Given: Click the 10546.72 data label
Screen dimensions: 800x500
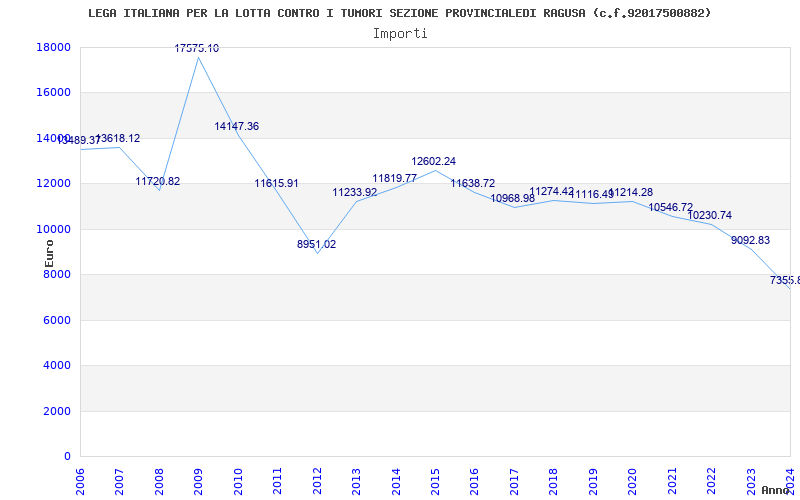Looking at the screenshot, I should (x=671, y=207).
